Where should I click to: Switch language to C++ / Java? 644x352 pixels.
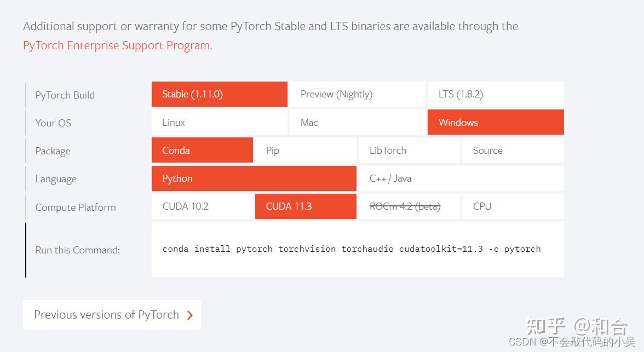[x=461, y=178]
